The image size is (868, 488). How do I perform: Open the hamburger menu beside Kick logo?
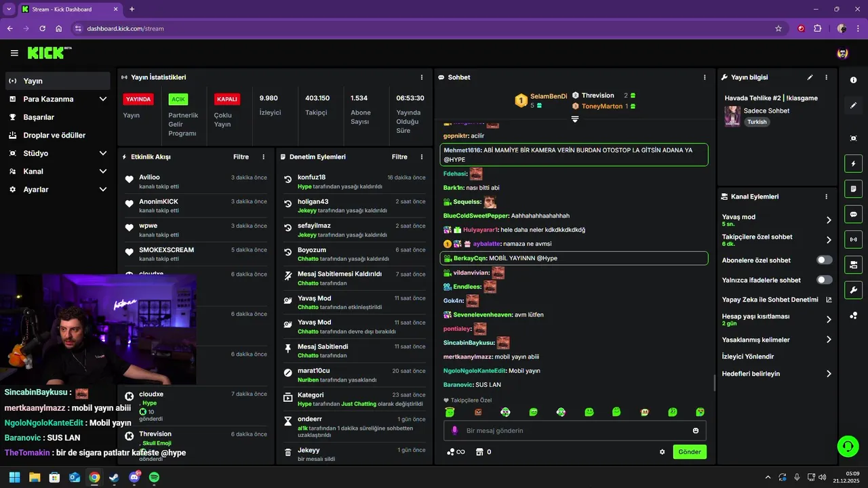click(x=14, y=53)
